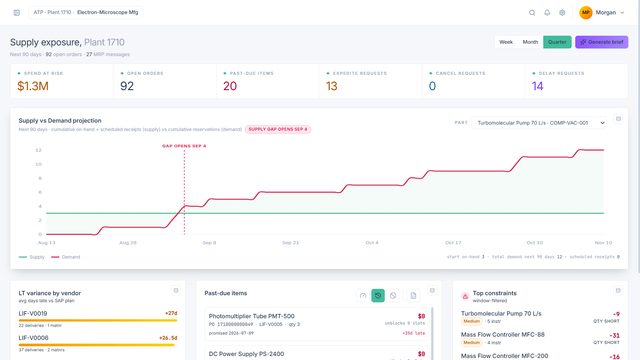Select the Quarter view
The height and width of the screenshot is (360, 640).
pos(557,42)
